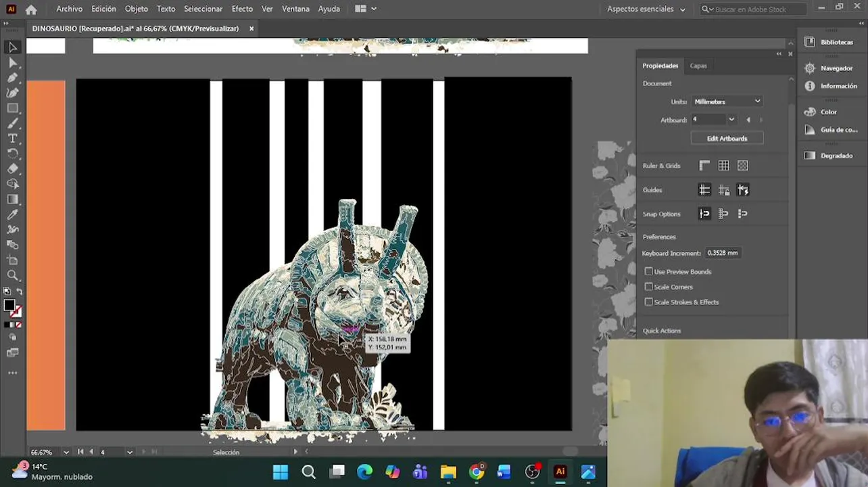
Task: Select the Pen tool
Action: click(12, 78)
